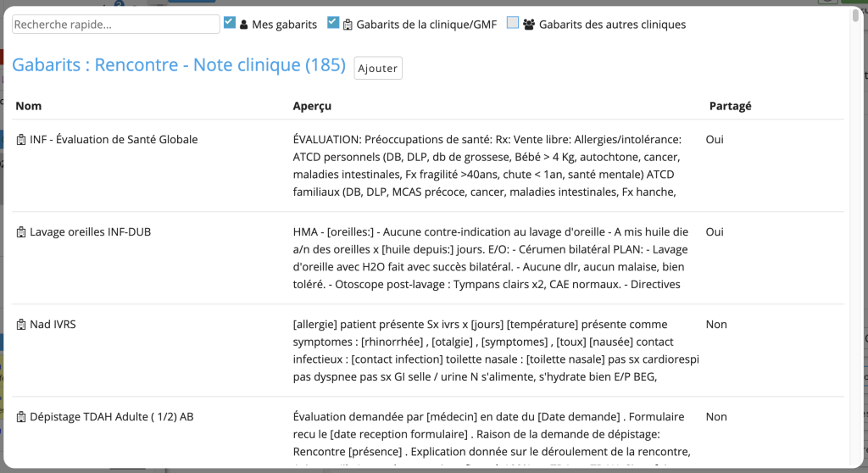
Task: Select the Dépistage TDAH Adulte (1/2) AB template
Action: point(112,417)
